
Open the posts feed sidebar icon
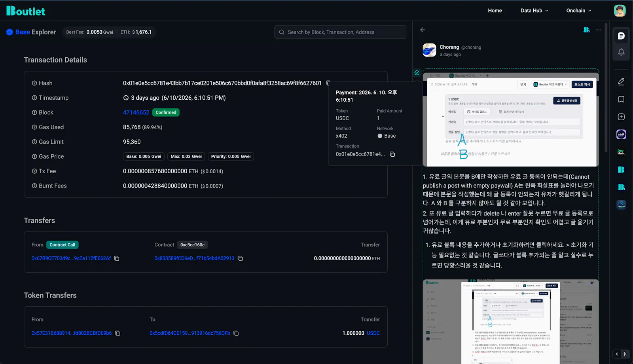click(x=621, y=36)
